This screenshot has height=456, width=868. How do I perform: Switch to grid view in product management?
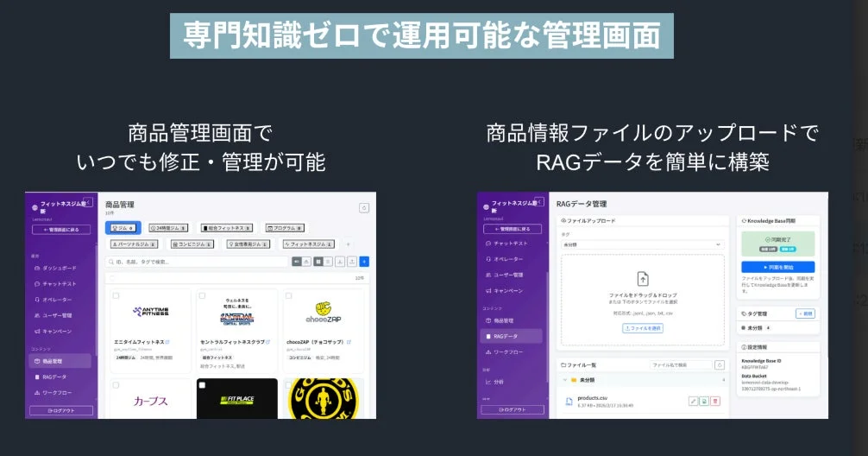pyautogui.click(x=318, y=262)
